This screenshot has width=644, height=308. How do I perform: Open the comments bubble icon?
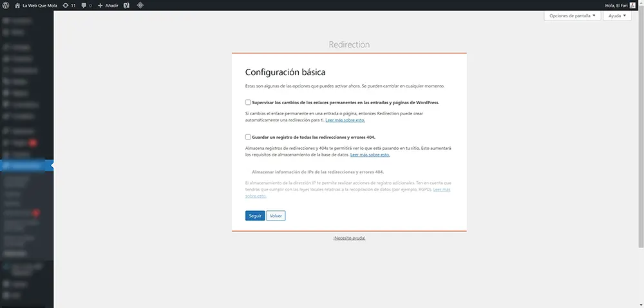(84, 5)
